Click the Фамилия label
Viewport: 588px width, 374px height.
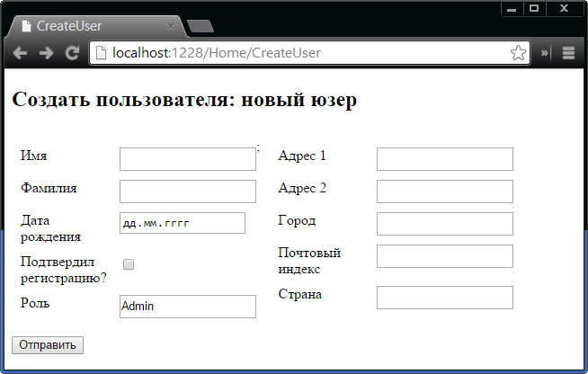[x=49, y=188]
